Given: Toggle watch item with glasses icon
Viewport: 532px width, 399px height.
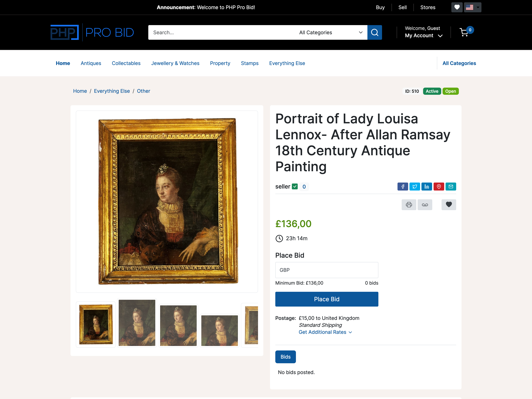Looking at the screenshot, I should coord(425,205).
